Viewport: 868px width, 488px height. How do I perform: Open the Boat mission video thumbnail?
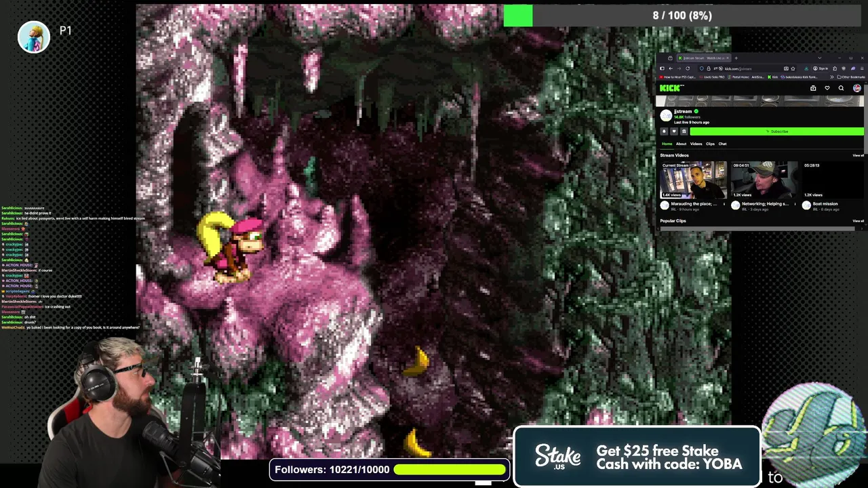pos(833,180)
